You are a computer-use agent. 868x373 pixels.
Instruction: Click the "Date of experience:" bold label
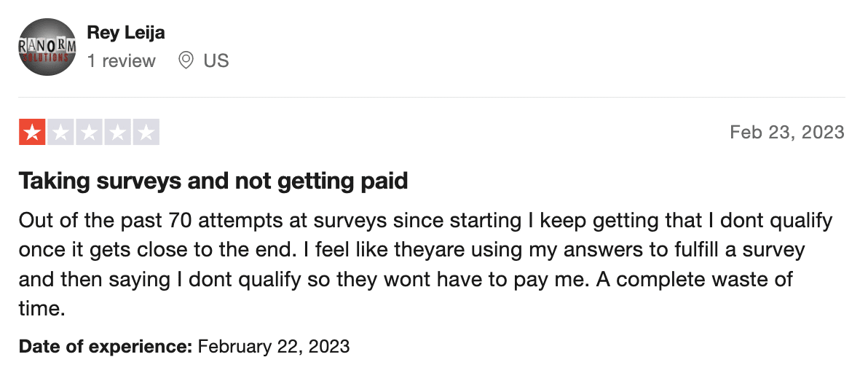point(105,347)
